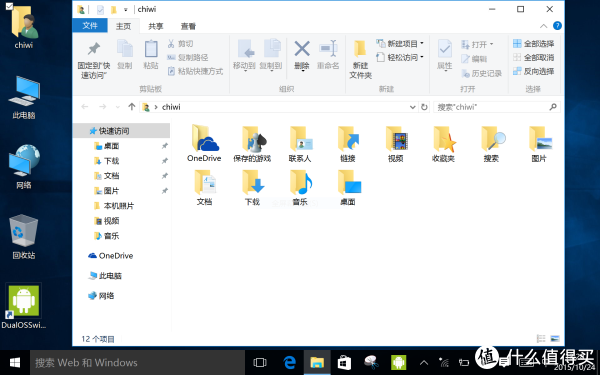Show hidden system tray icons

point(424,362)
